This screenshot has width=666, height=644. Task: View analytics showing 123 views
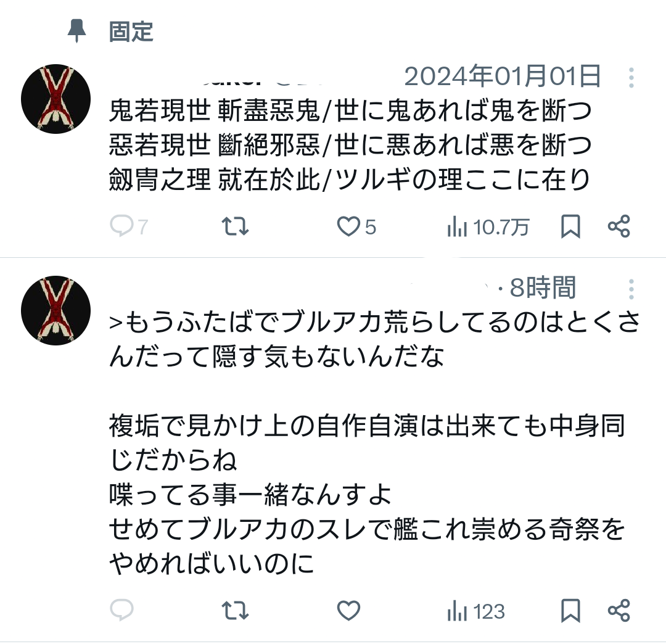pyautogui.click(x=475, y=611)
